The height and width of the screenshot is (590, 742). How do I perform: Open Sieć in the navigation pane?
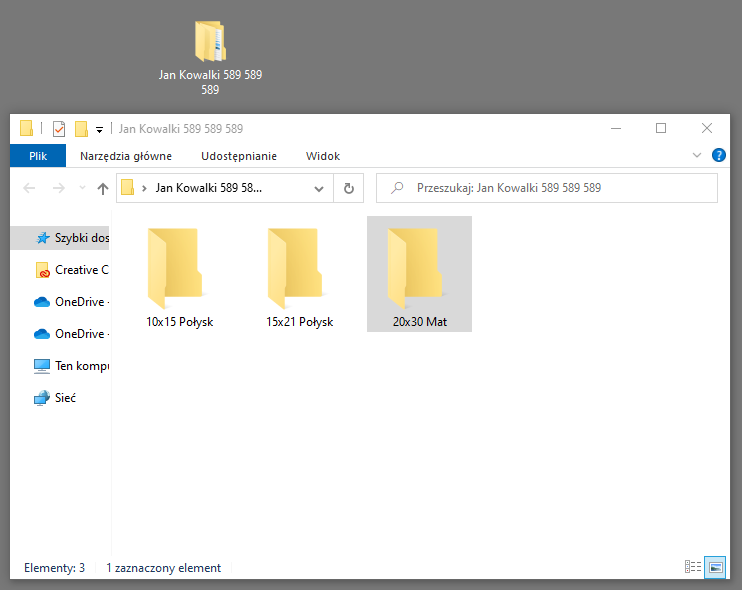click(x=65, y=398)
